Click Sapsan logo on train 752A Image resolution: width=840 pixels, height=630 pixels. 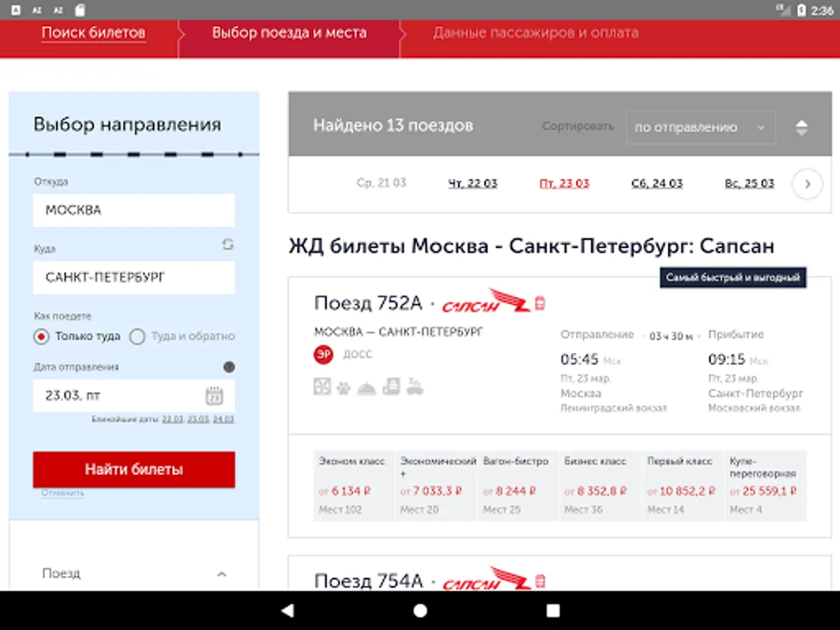pos(486,302)
